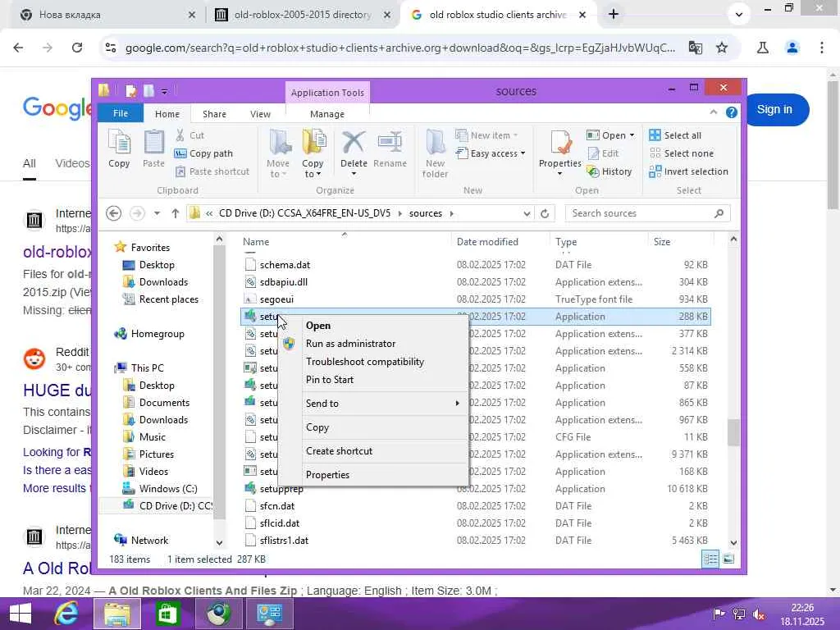The width and height of the screenshot is (840, 630).
Task: Open the Chrome tab search dropdown
Action: [x=739, y=15]
